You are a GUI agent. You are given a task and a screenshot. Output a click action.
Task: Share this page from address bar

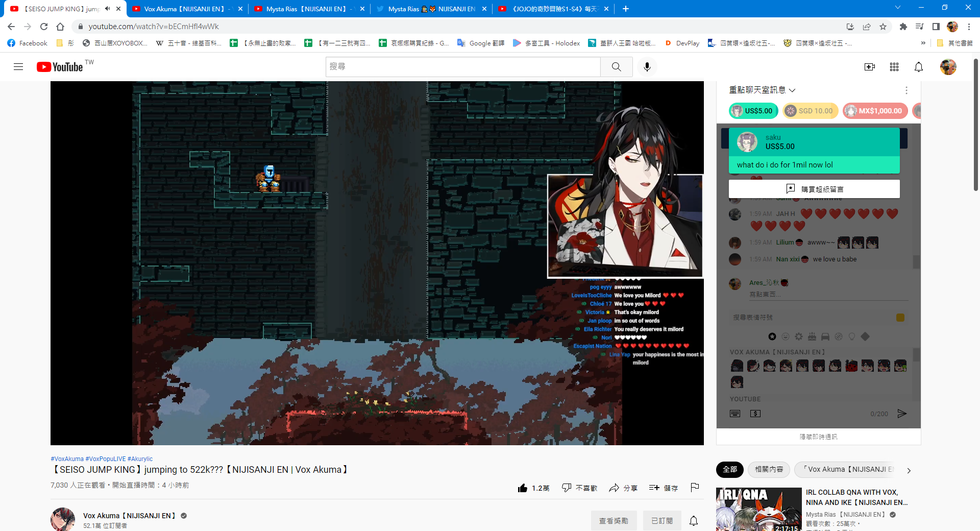pyautogui.click(x=867, y=27)
